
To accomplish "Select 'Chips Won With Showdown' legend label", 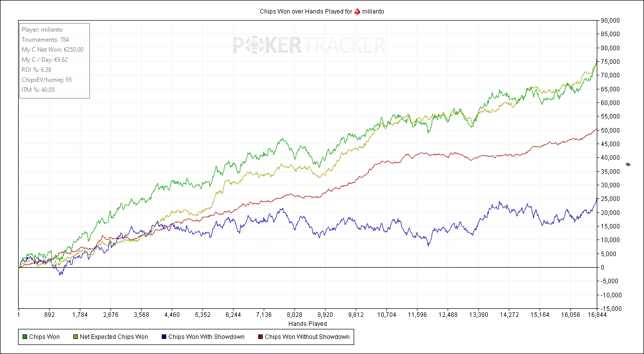I will (206, 337).
